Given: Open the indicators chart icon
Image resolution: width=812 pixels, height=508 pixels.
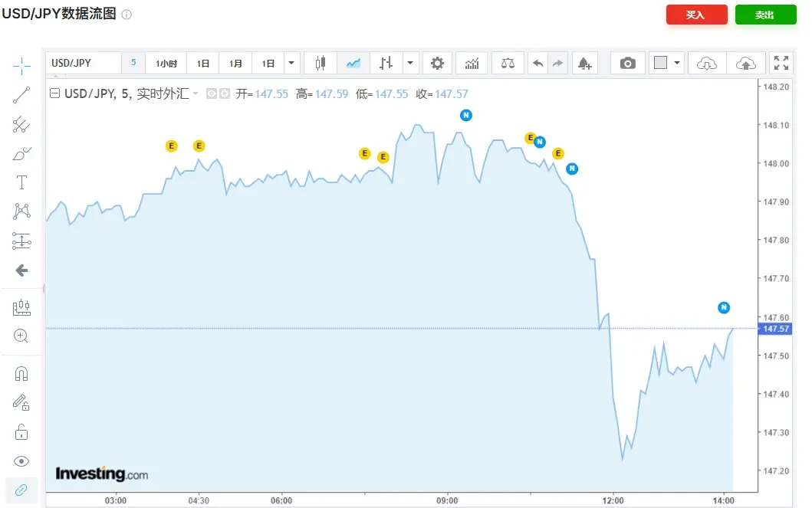Looking at the screenshot, I should click(472, 63).
